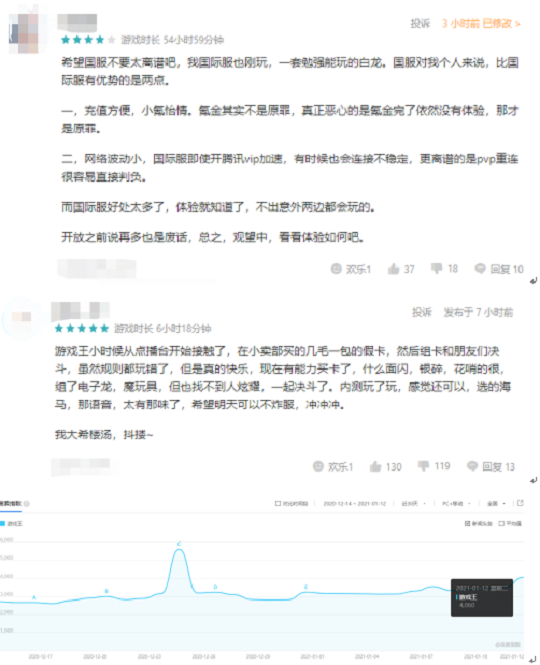Screen dimensions: 540x665
Task: Dislike the second review showing 119
Action: point(423,466)
